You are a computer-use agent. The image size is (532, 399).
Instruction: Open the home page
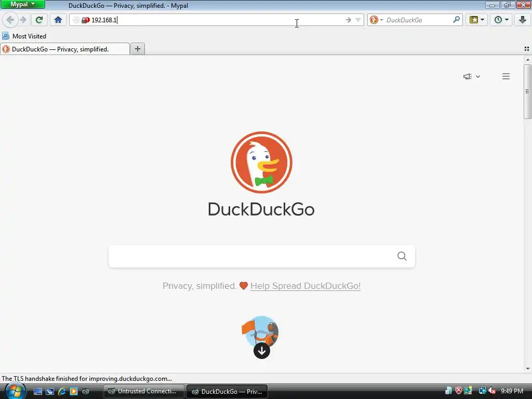pyautogui.click(x=58, y=20)
